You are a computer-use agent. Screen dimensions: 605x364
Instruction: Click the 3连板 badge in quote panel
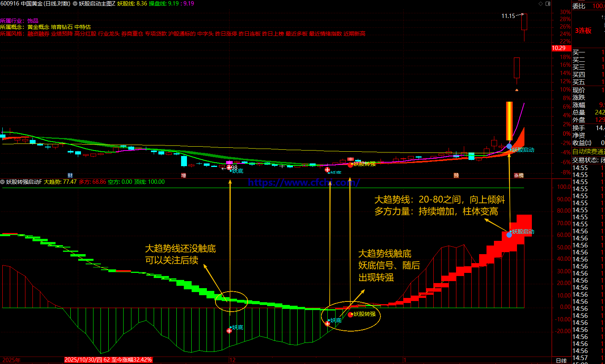[x=583, y=30]
